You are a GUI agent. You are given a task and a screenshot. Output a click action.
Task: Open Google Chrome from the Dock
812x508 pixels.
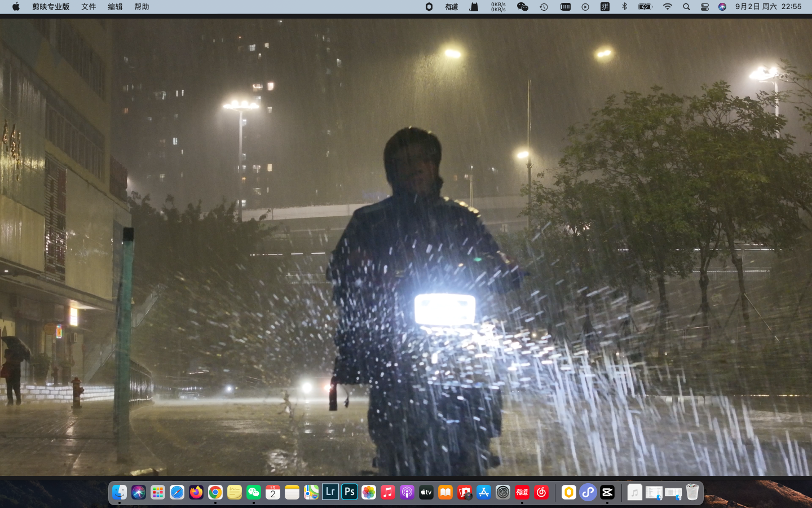point(215,492)
